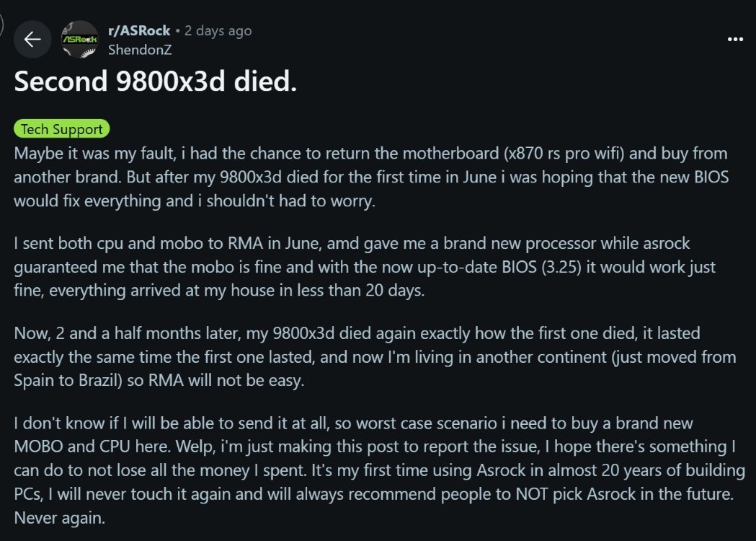756x541 pixels.
Task: Click the back arrow button
Action: [32, 40]
